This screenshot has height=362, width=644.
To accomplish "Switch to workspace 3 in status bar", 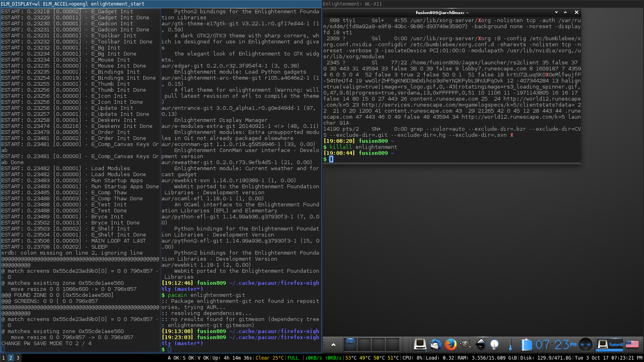I will click(18, 358).
